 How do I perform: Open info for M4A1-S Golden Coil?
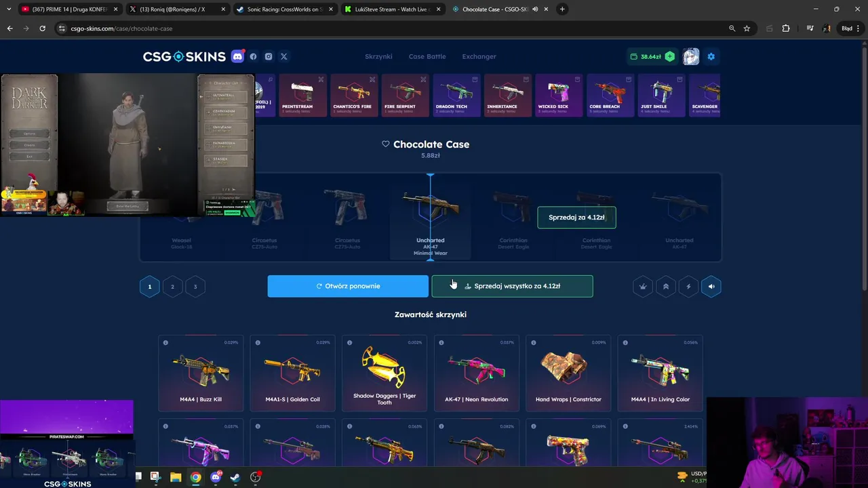[x=258, y=342]
